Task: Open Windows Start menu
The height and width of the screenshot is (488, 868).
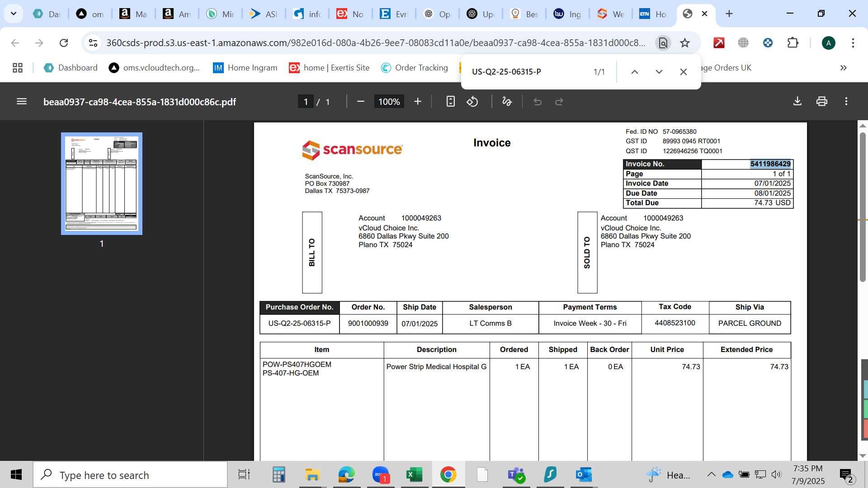Action: tap(16, 474)
